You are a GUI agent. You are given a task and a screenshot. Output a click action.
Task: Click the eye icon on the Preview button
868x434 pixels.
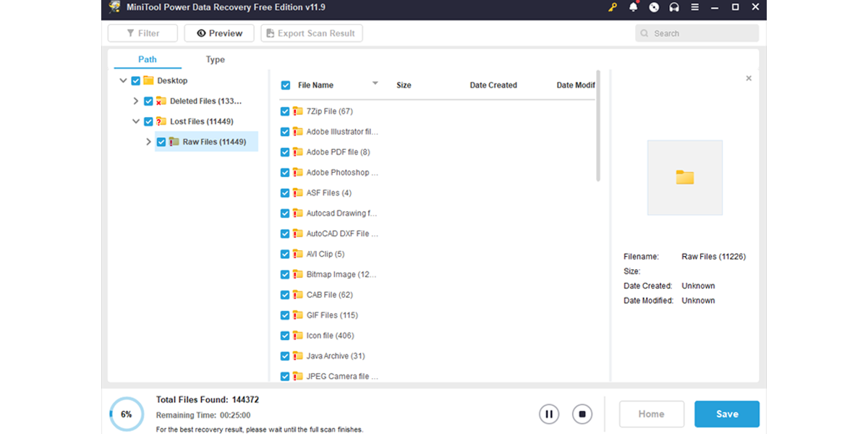click(201, 33)
